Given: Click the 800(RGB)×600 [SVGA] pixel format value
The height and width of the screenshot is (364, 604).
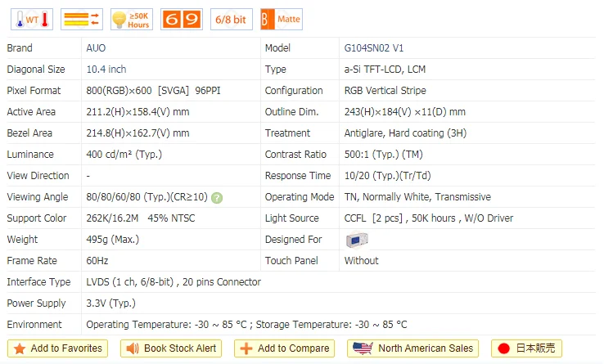Looking at the screenshot, I should [153, 91].
